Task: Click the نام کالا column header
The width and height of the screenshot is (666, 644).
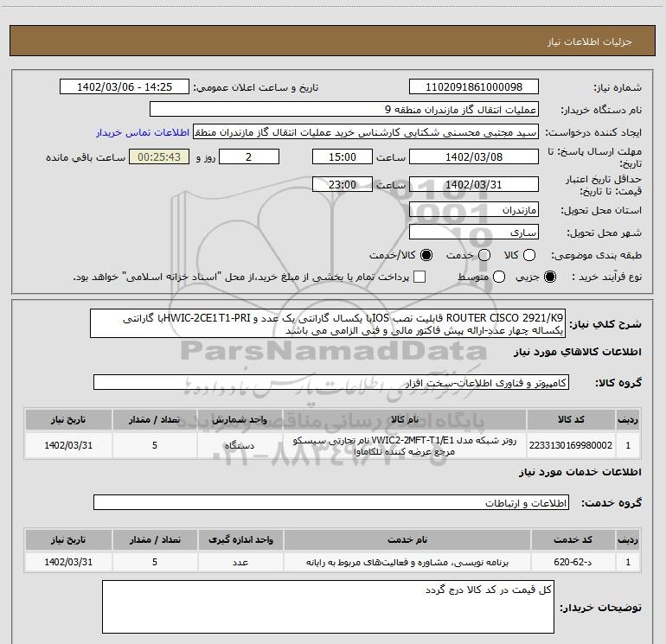Action: [x=405, y=419]
